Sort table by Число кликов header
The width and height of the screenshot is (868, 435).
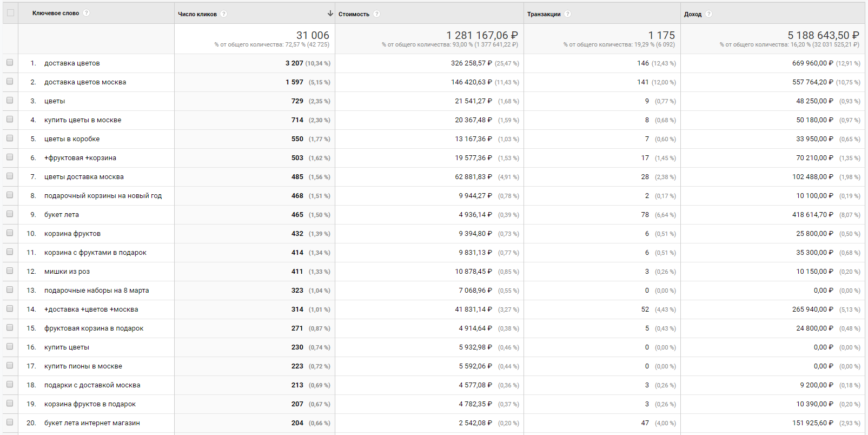[x=197, y=14]
